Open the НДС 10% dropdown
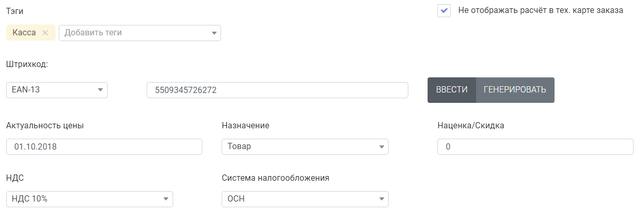644x214 pixels. 89,199
